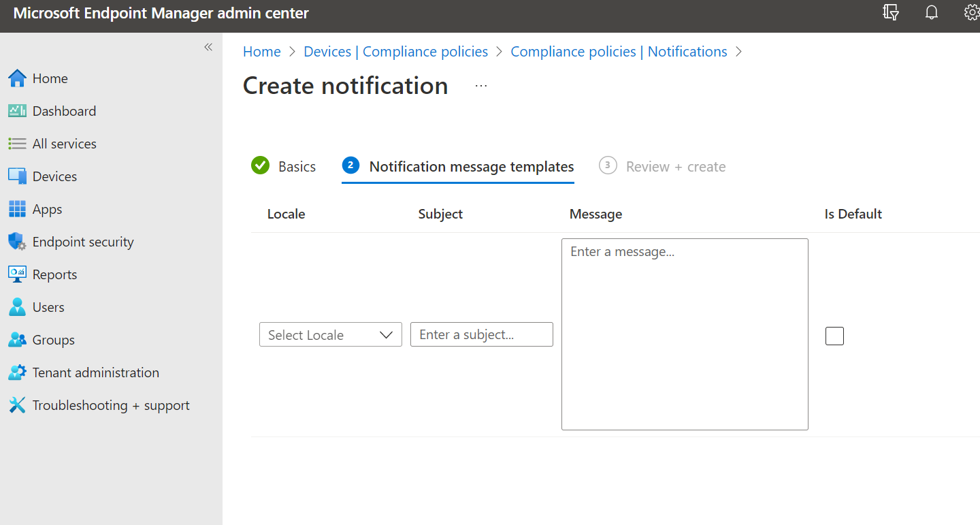This screenshot has height=525, width=980.
Task: Navigate to Home via the breadcrumb link
Action: click(x=261, y=51)
